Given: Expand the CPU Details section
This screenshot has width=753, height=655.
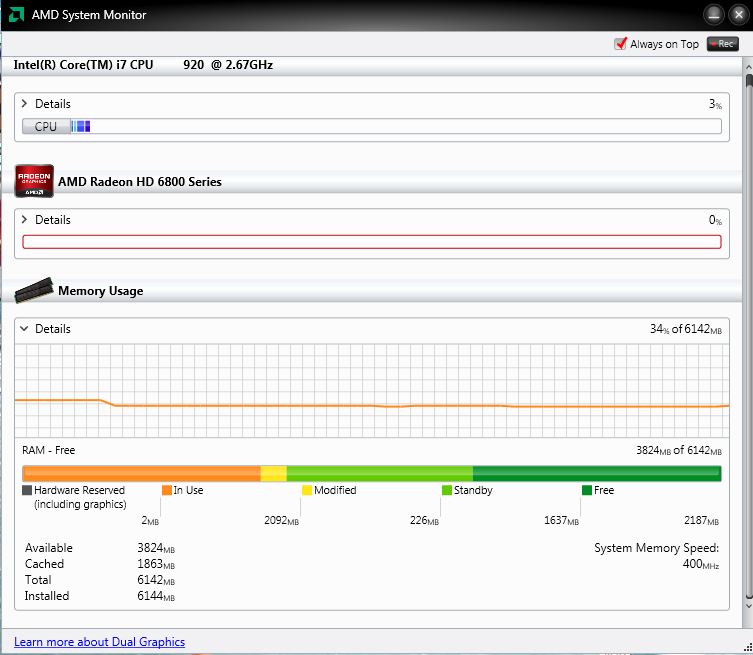Looking at the screenshot, I should point(24,103).
